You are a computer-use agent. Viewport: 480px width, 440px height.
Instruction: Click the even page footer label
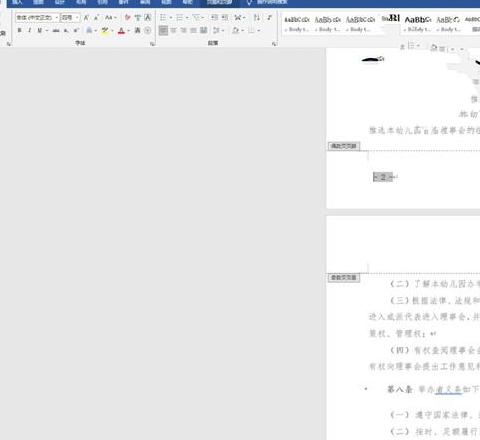344,146
